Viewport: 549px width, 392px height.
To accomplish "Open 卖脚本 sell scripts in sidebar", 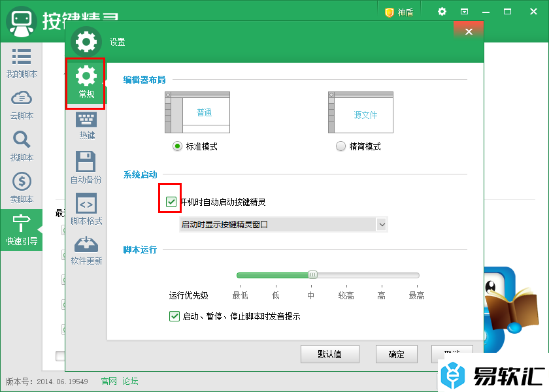I will 22,188.
